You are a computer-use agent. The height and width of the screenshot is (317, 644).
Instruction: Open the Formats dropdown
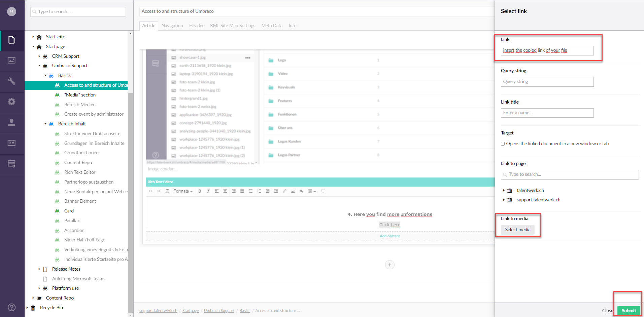pos(183,191)
